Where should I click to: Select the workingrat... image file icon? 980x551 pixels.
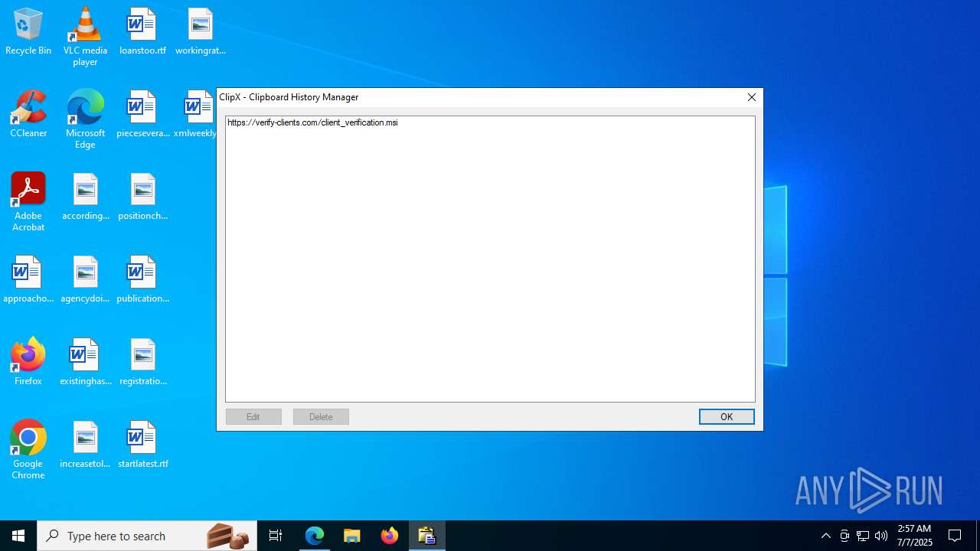point(201,32)
